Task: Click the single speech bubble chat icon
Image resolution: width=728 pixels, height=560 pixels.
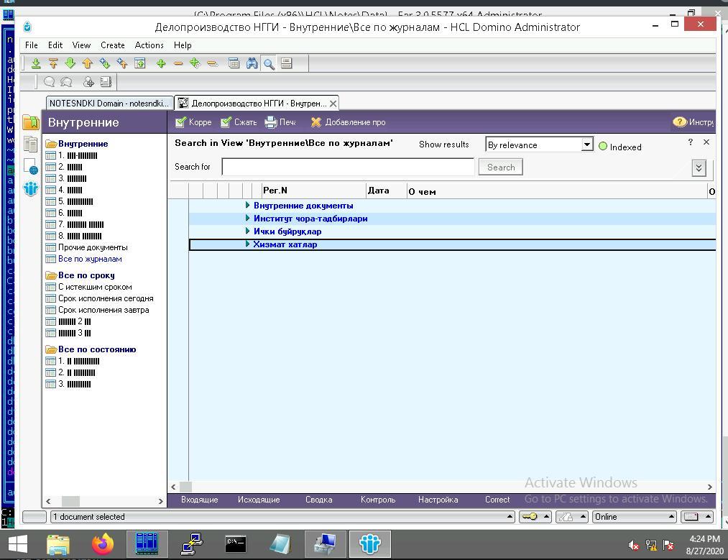Action: point(49,82)
